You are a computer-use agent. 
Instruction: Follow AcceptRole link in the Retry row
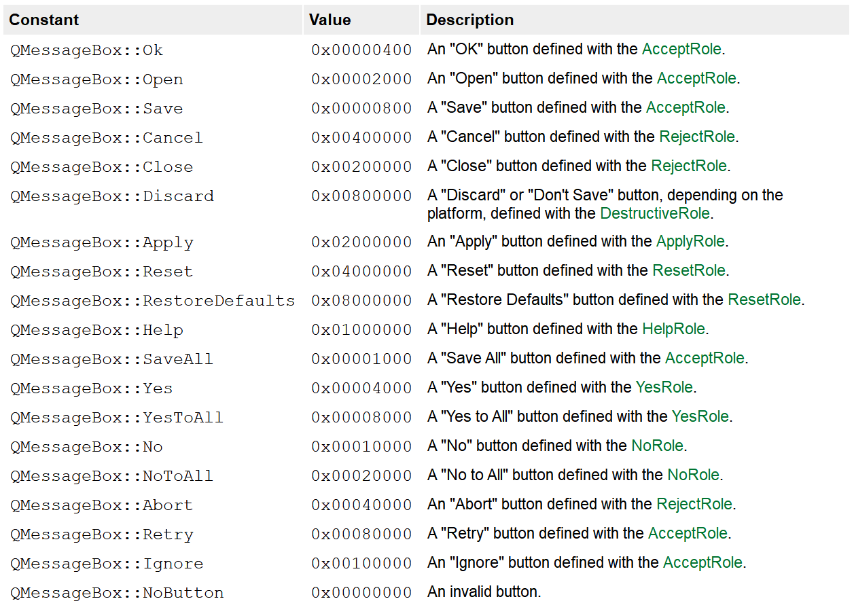click(688, 533)
